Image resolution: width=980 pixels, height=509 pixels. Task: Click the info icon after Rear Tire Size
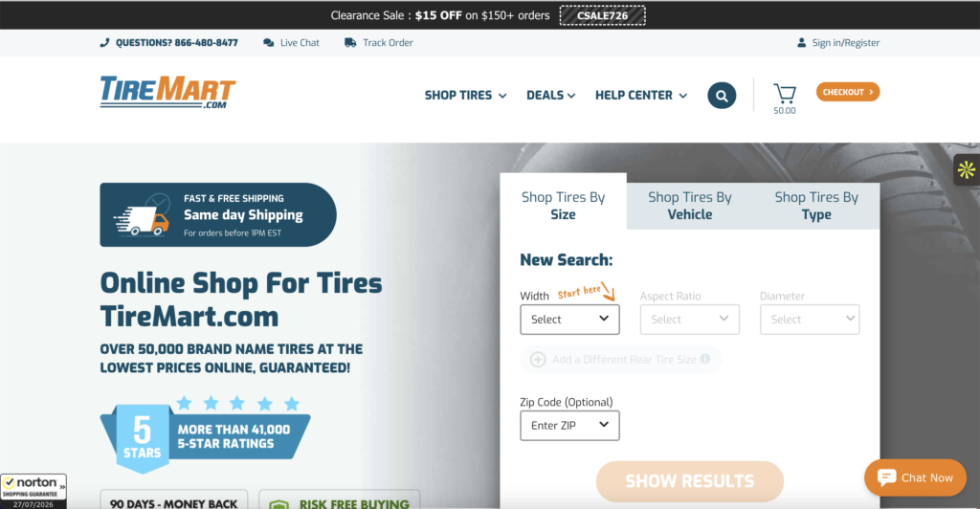[705, 359]
